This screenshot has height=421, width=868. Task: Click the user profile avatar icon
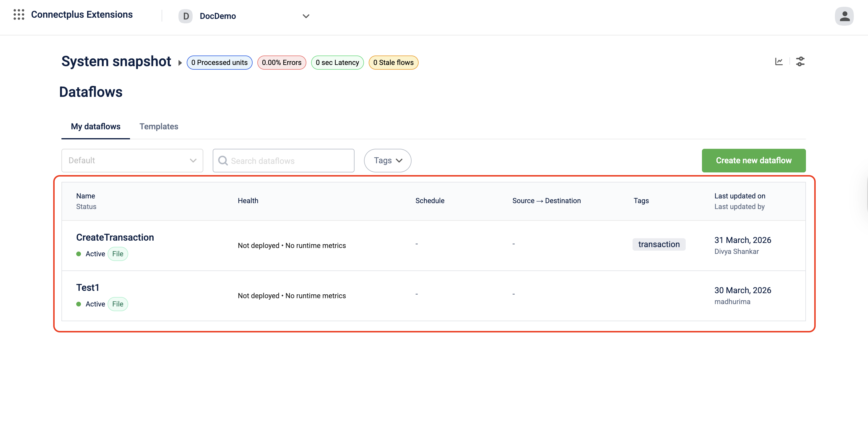[844, 16]
